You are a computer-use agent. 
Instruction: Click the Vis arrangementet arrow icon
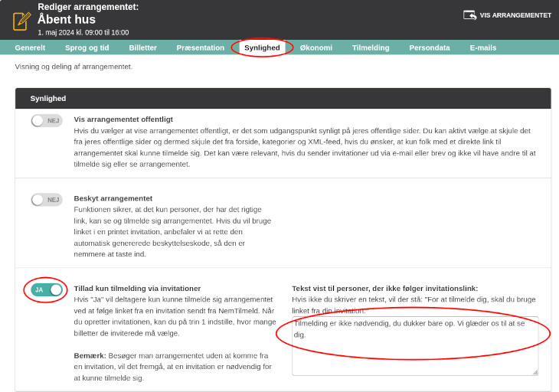click(x=469, y=15)
